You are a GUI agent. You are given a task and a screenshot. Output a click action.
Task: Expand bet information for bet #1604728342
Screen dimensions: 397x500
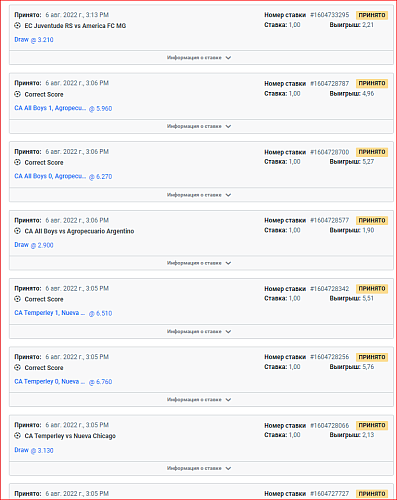pos(201,331)
